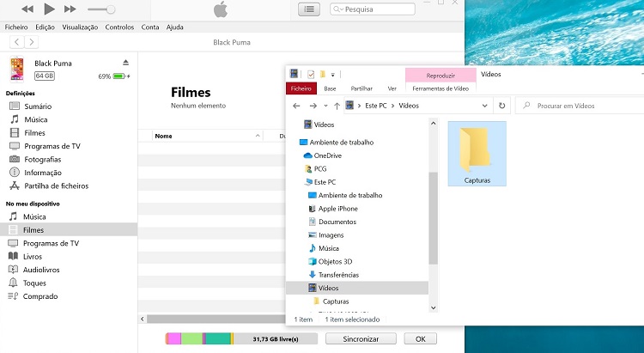644x353 pixels.
Task: Skip to the next track
Action: tap(70, 9)
